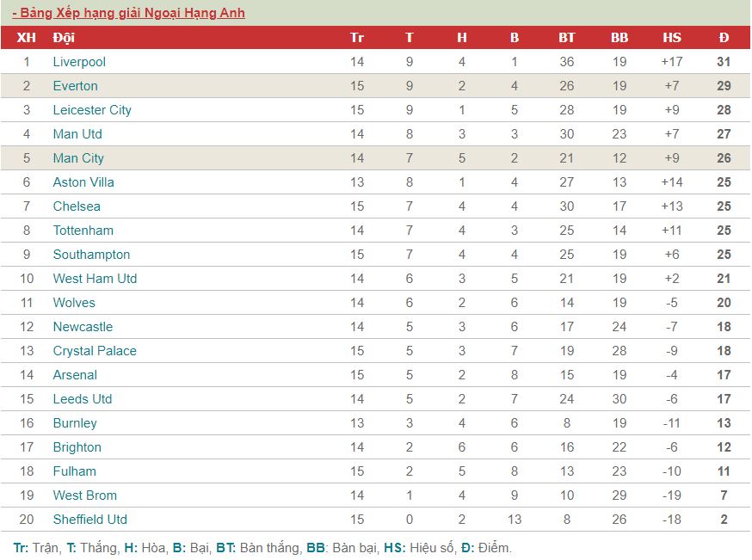Open the Crystal Palace team page
The height and width of the screenshot is (560, 752).
(x=95, y=351)
